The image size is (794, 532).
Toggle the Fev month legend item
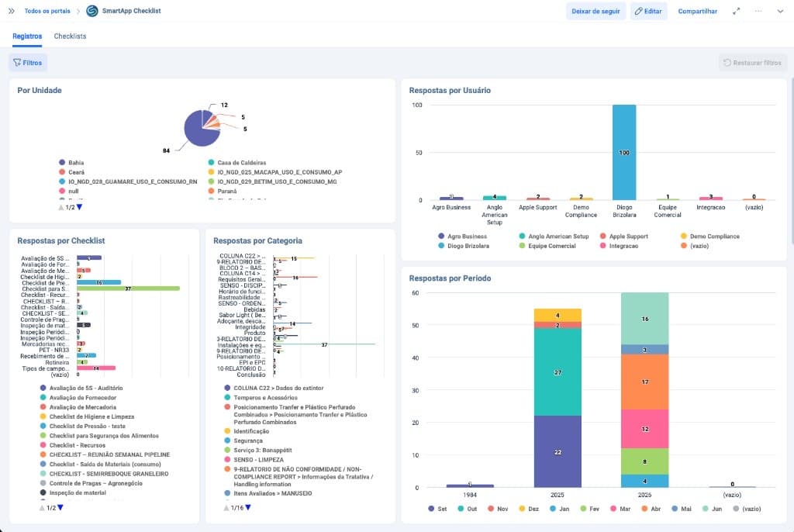point(590,509)
